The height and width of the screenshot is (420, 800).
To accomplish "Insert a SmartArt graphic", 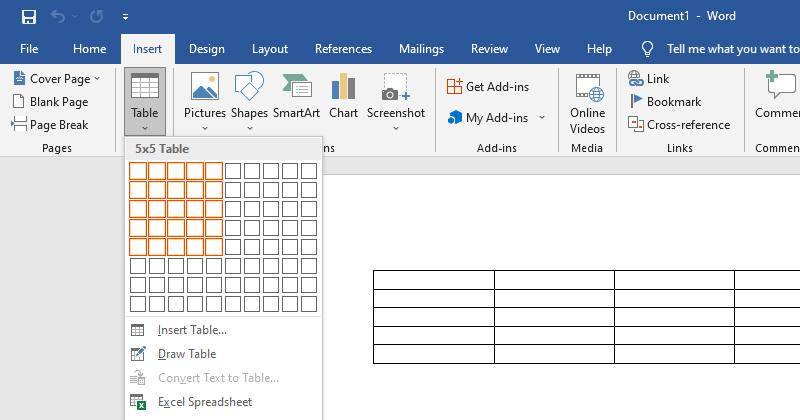I will point(296,95).
